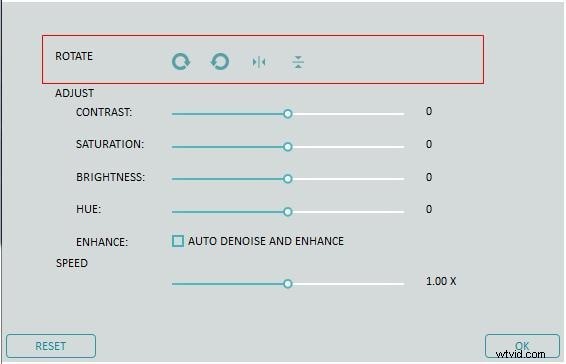Click left end of Hue slider track

pyautogui.click(x=174, y=212)
